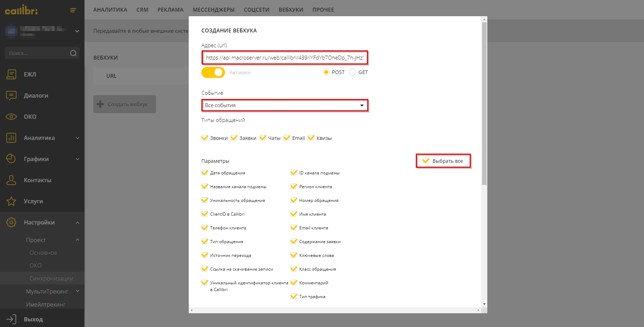The width and height of the screenshot is (644, 327).
Task: Expand the МультиТрекинг submenu
Action: pos(77,291)
